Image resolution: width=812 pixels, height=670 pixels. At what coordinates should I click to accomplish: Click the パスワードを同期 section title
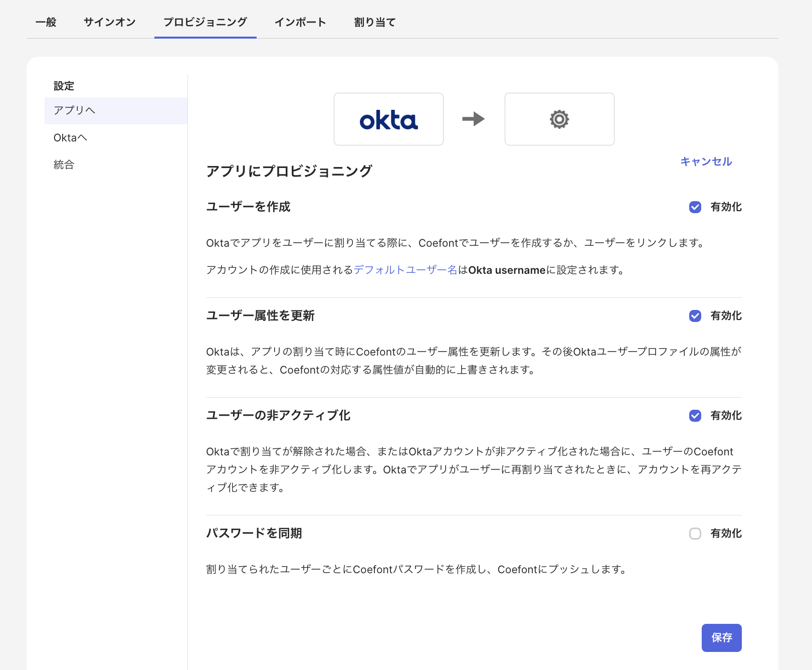pos(254,533)
